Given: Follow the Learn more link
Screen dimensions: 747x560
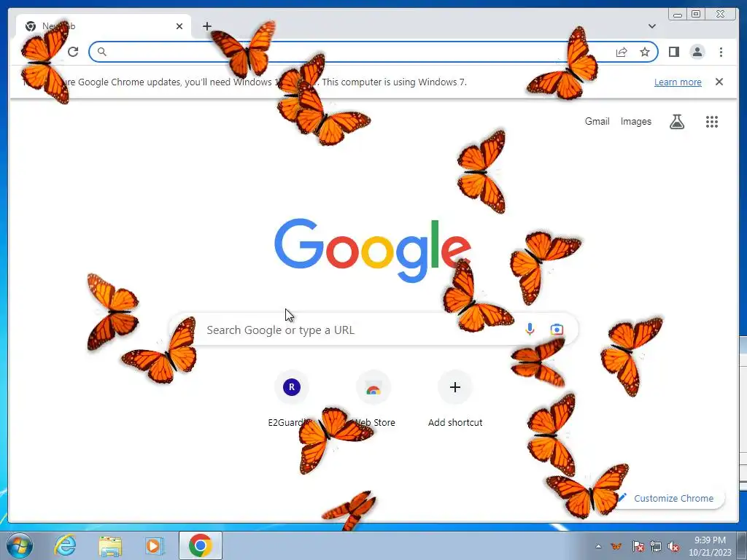Looking at the screenshot, I should pyautogui.click(x=678, y=82).
